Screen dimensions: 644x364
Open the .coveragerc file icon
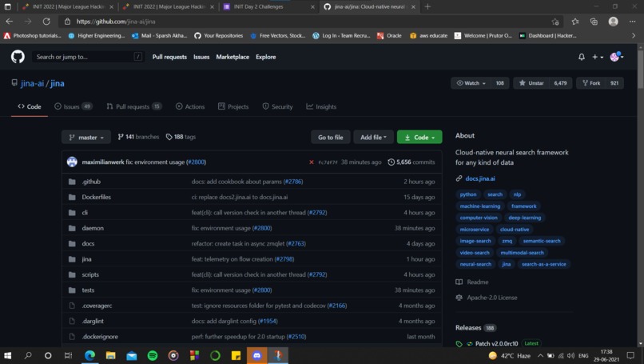tap(72, 306)
